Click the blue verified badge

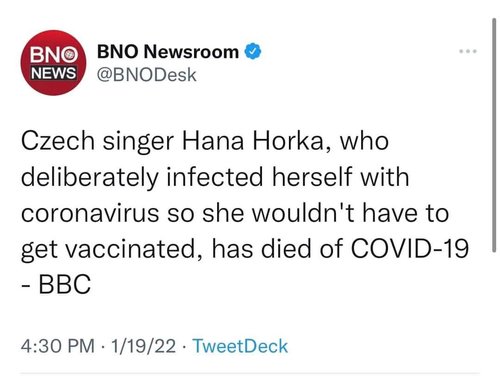point(253,52)
